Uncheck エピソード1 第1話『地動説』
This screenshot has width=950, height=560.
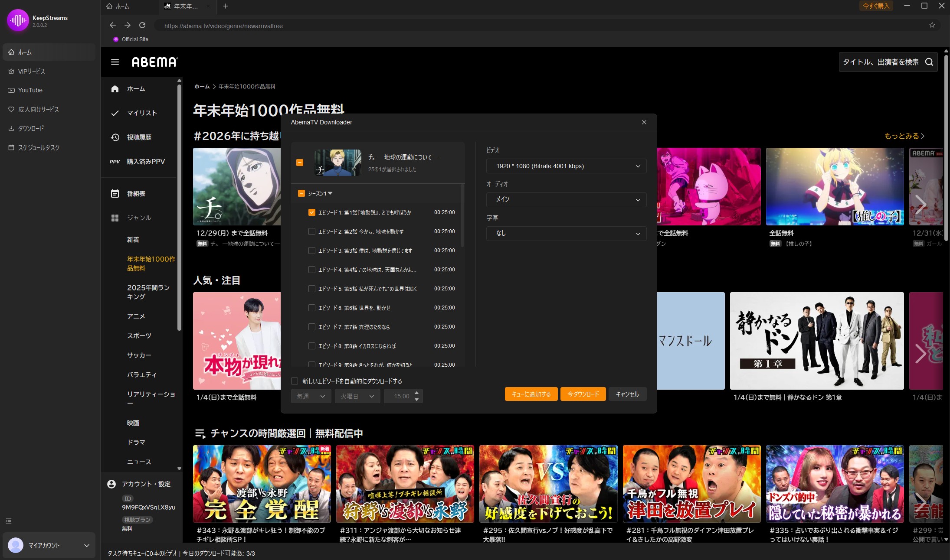[312, 212]
